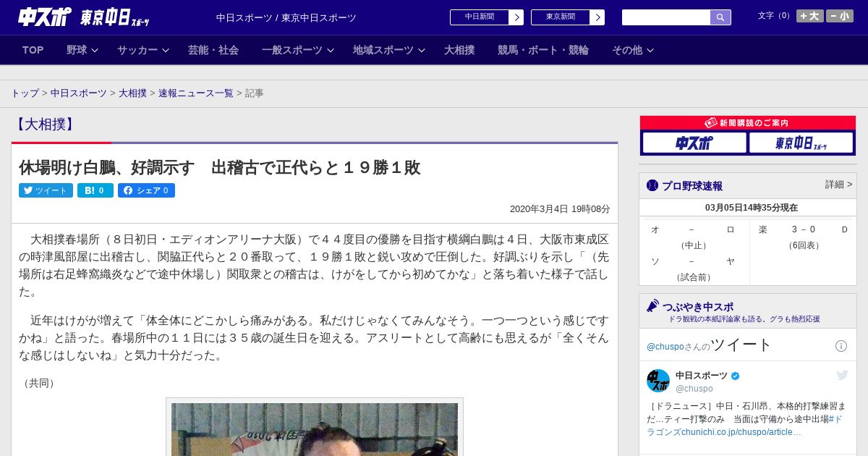
Task: Open the 大相撲 menu item
Action: click(459, 50)
